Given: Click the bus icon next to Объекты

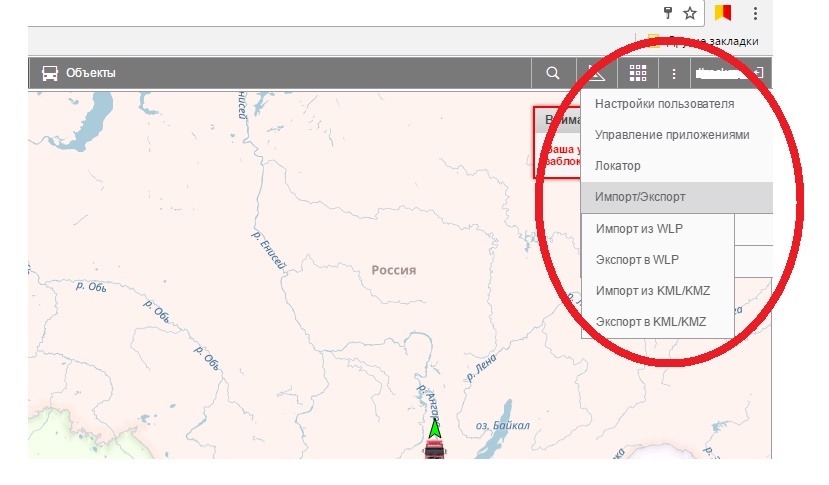Looking at the screenshot, I should (x=50, y=73).
